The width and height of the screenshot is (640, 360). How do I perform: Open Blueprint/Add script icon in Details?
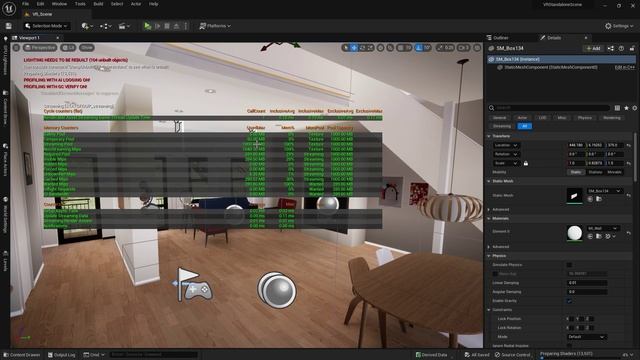(x=611, y=48)
